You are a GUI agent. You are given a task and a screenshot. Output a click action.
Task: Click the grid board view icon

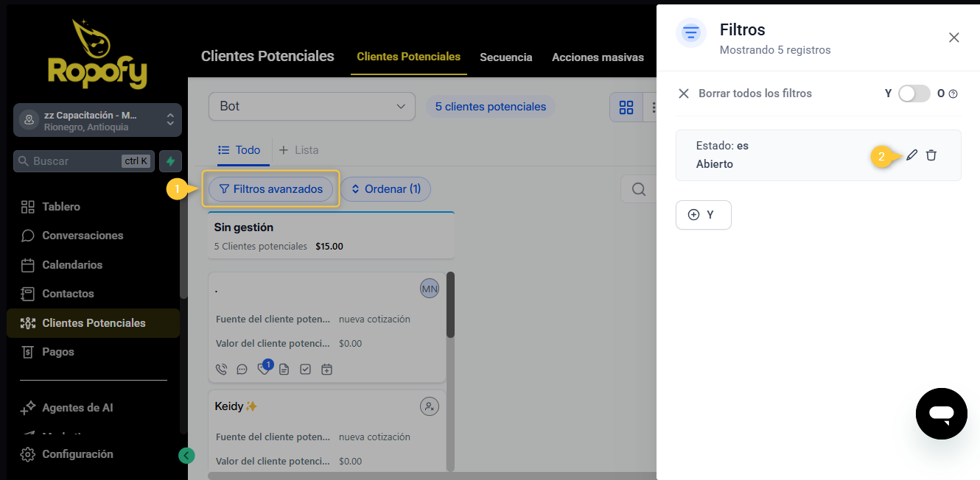click(x=626, y=107)
